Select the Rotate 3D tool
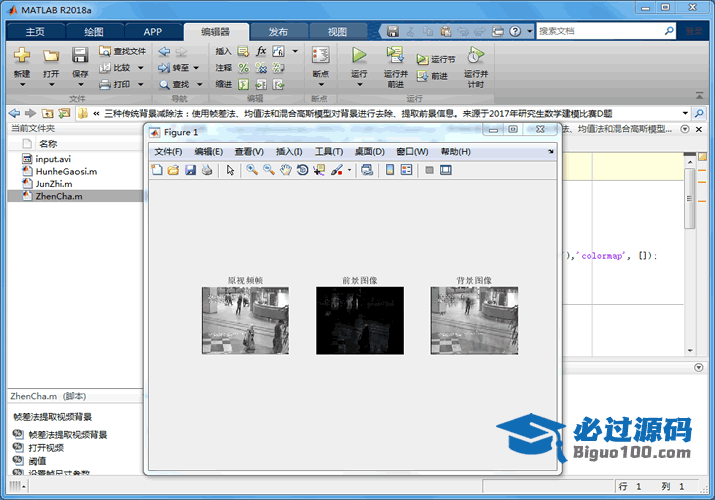The width and height of the screenshot is (715, 500). point(302,170)
